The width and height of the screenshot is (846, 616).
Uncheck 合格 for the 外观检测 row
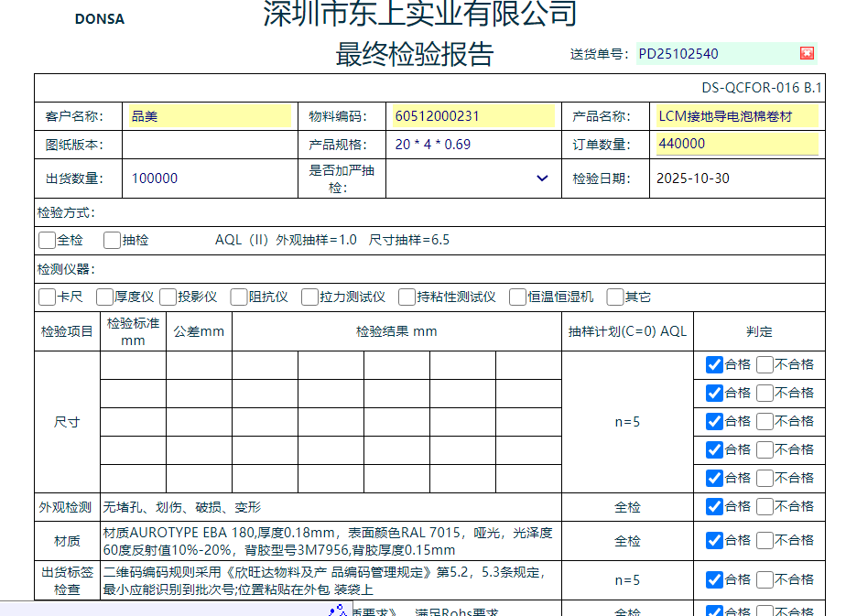[714, 506]
